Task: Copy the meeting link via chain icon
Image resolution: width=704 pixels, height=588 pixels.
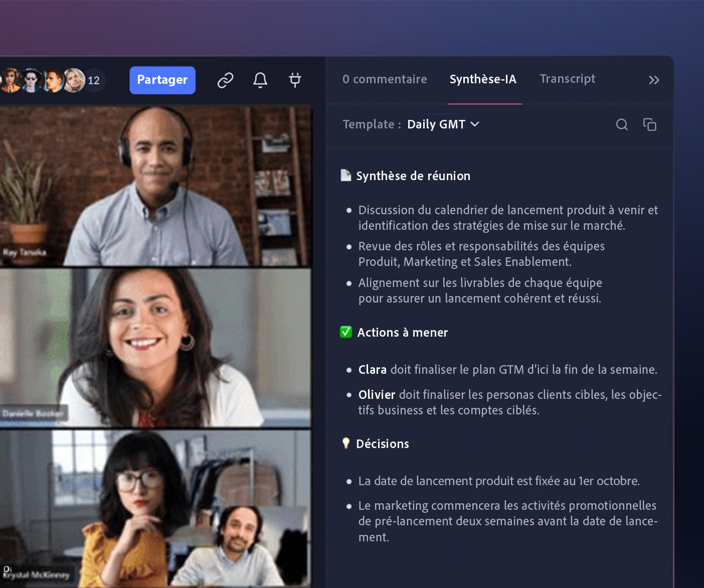Action: [x=225, y=80]
